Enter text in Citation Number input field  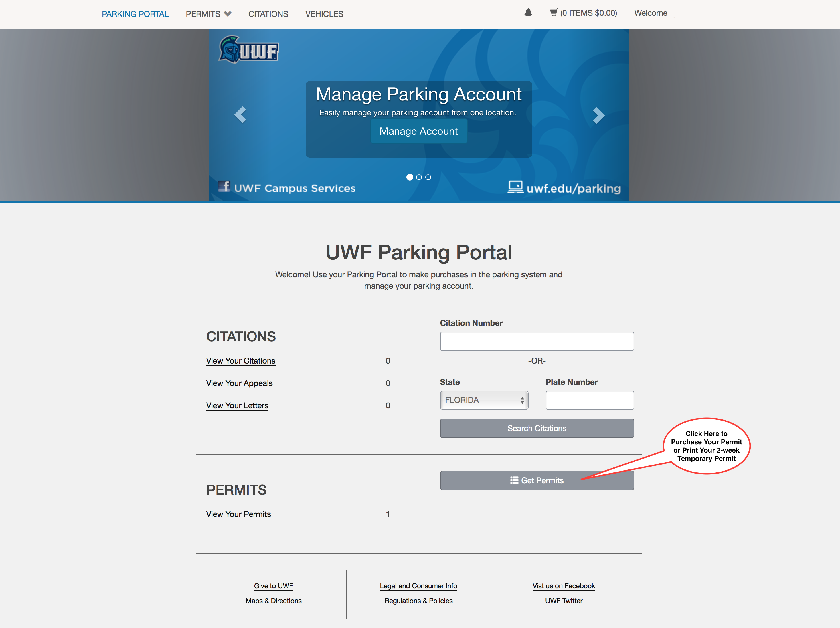(x=536, y=342)
